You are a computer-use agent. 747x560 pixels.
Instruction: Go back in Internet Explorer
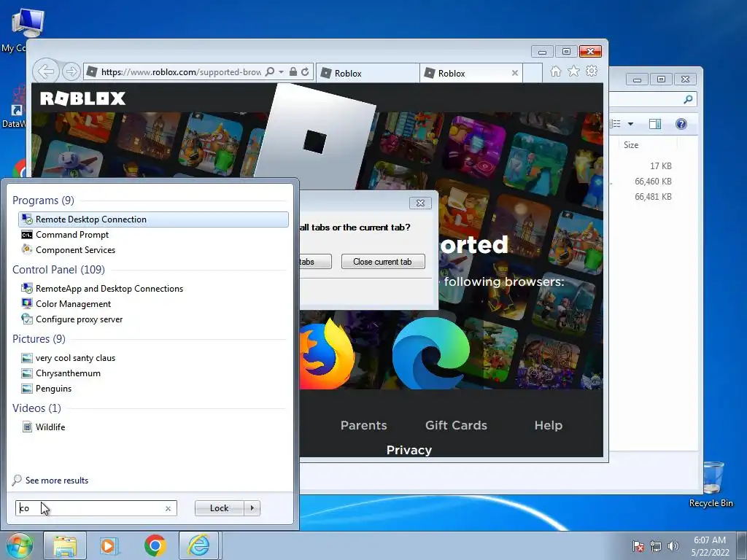(46, 72)
